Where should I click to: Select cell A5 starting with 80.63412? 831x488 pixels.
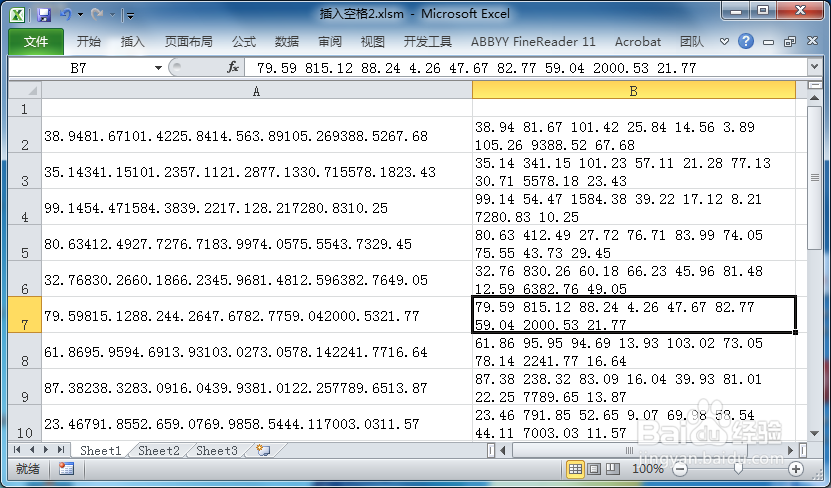(x=257, y=243)
